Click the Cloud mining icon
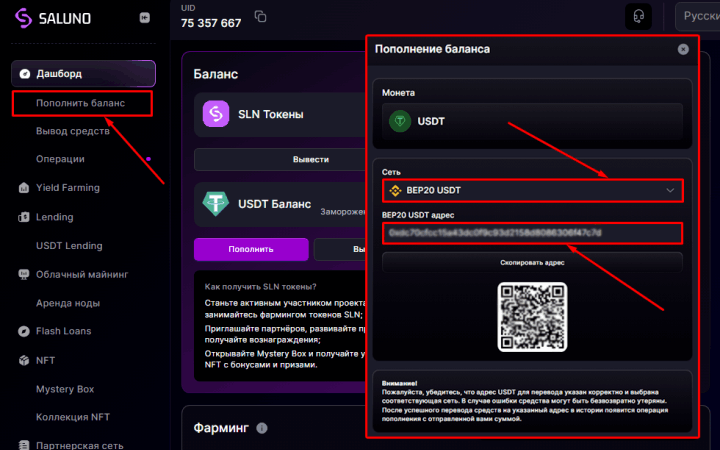The image size is (720, 450). pos(24,275)
